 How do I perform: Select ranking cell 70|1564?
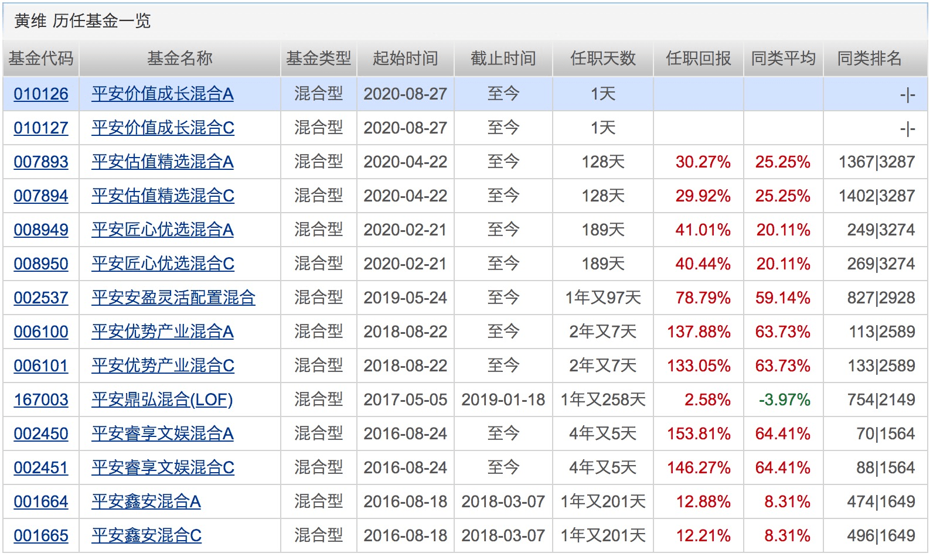click(886, 433)
